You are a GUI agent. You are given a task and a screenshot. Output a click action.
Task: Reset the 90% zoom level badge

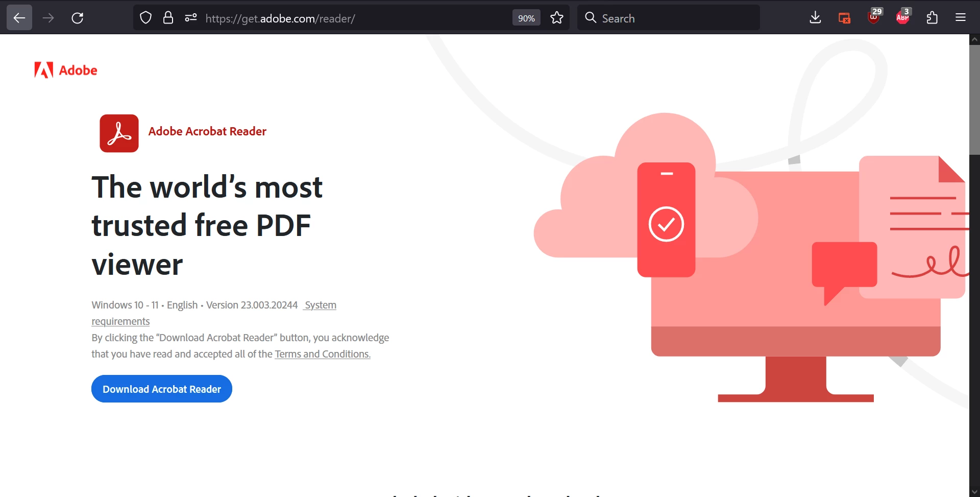526,18
